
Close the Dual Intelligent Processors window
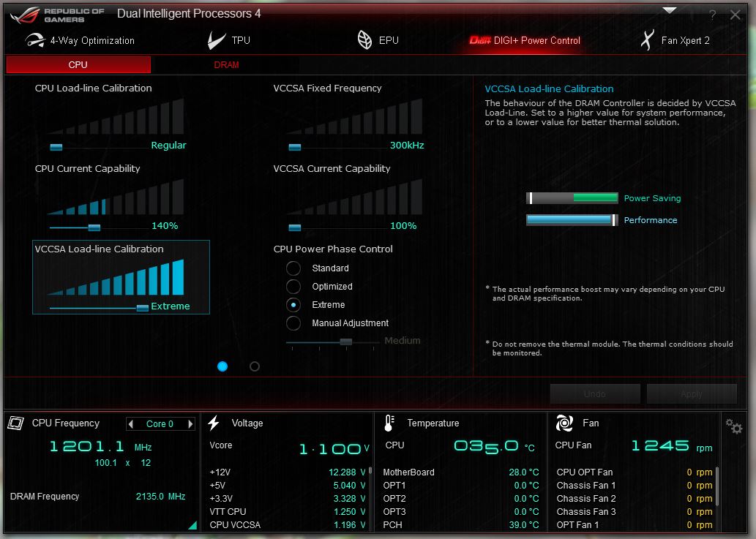tap(736, 15)
